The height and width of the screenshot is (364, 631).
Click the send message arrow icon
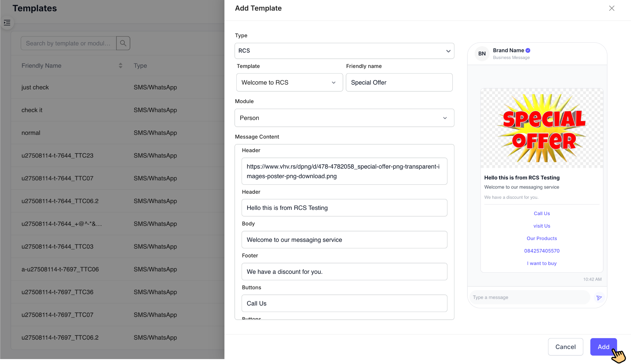(599, 298)
